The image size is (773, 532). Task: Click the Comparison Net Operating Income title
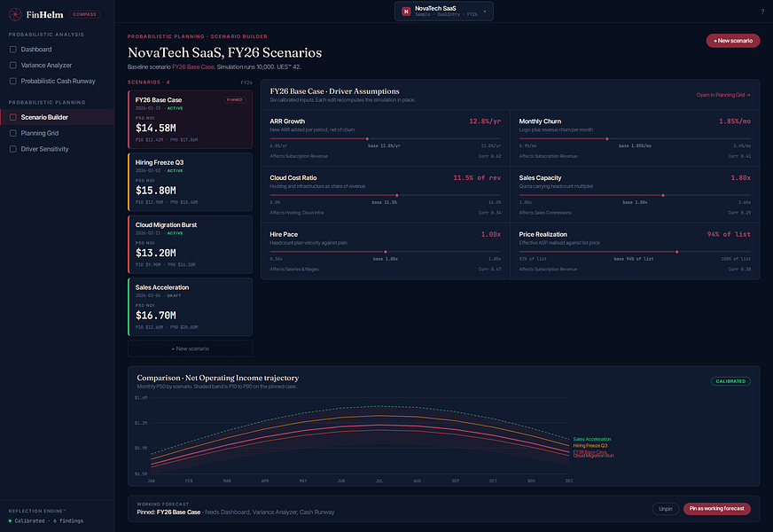[x=218, y=379]
